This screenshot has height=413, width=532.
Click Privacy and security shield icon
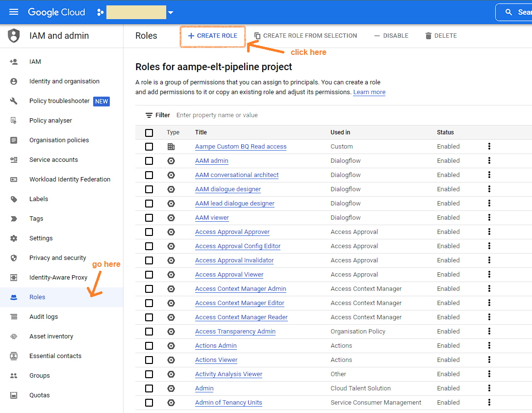point(14,258)
